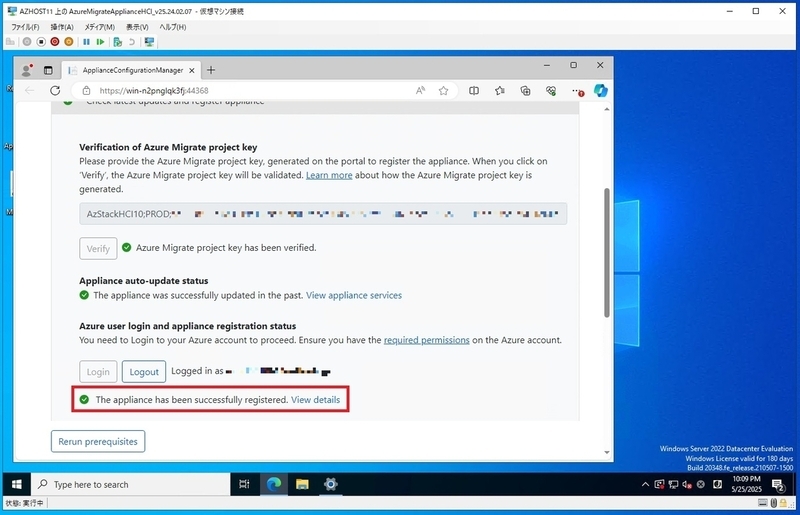Open File Explorer from taskbar

click(x=302, y=484)
